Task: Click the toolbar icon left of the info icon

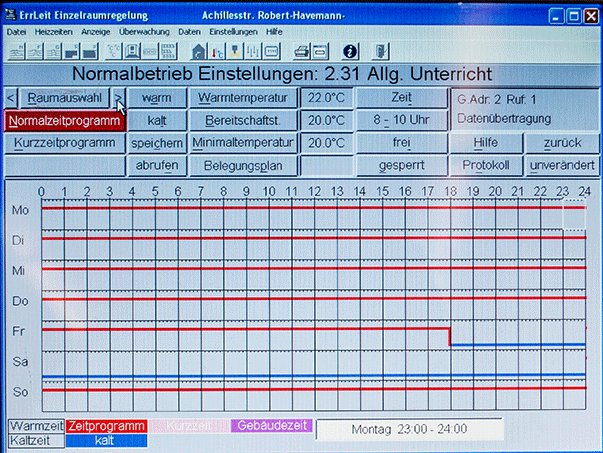Action: (x=317, y=51)
